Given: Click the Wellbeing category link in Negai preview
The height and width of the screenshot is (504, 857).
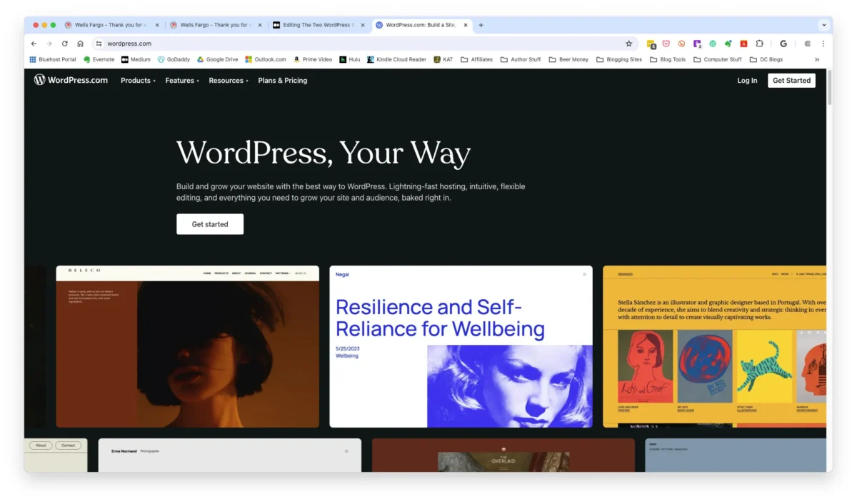Looking at the screenshot, I should (347, 356).
